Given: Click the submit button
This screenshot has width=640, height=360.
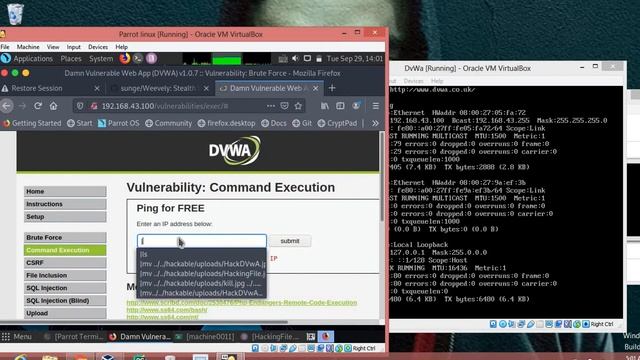Looking at the screenshot, I should point(290,241).
